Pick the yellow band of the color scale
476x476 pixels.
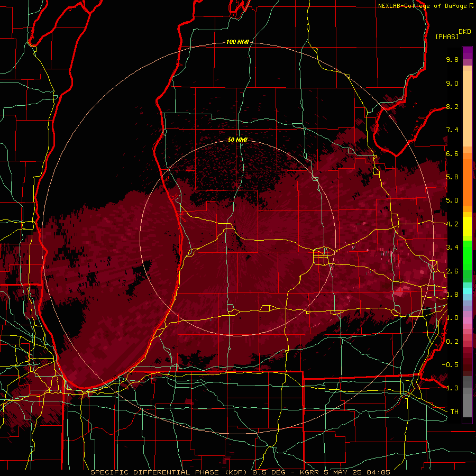pyautogui.click(x=467, y=226)
